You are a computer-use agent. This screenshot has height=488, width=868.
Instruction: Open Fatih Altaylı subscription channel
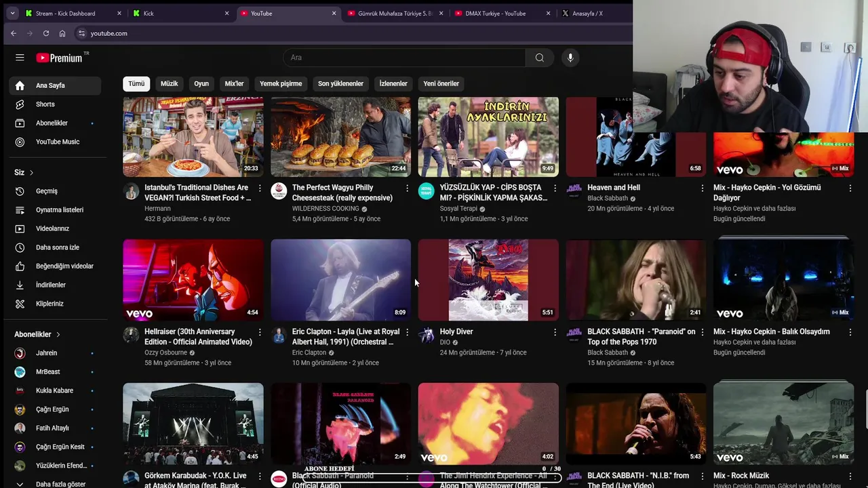click(x=56, y=428)
